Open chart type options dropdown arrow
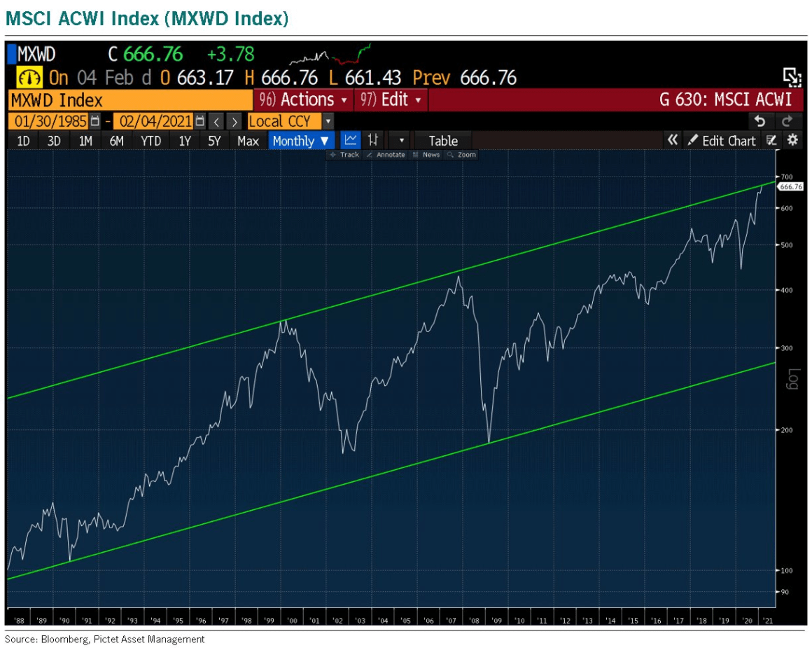Screen dimensions: 812x648 401,141
